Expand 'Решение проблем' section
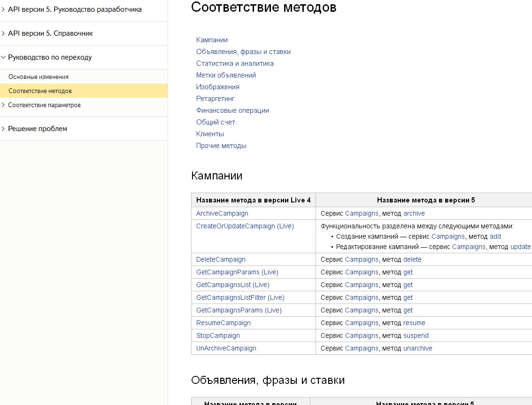 4,129
